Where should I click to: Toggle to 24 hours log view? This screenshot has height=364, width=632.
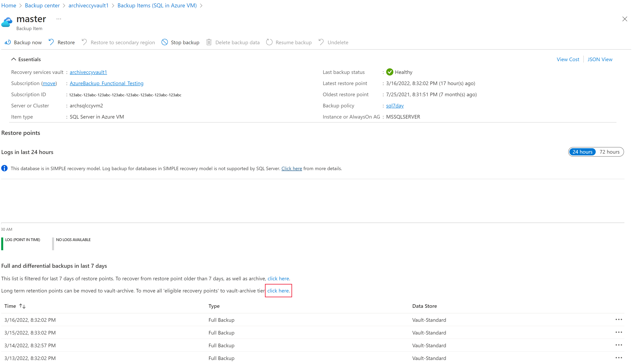tap(582, 152)
